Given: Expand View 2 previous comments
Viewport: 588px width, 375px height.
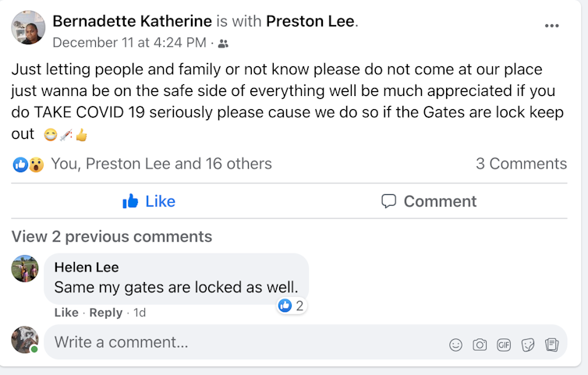Looking at the screenshot, I should (112, 236).
